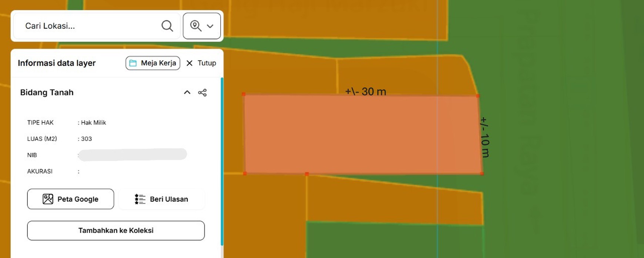Expand the chevron beside the pin search icon
644x258 pixels.
tap(210, 26)
